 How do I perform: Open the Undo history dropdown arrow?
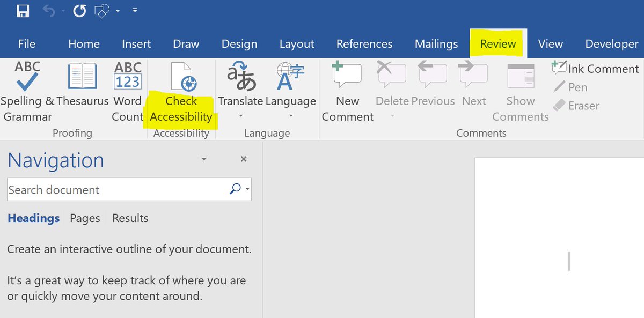pyautogui.click(x=62, y=11)
